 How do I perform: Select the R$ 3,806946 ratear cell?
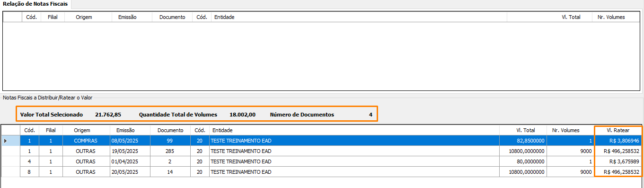click(x=618, y=141)
